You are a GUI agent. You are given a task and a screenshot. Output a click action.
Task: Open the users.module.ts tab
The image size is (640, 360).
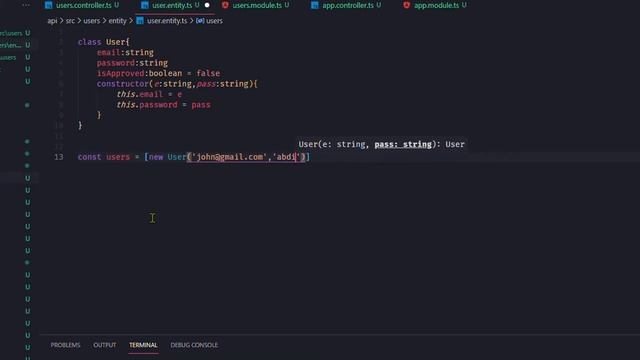(x=257, y=5)
